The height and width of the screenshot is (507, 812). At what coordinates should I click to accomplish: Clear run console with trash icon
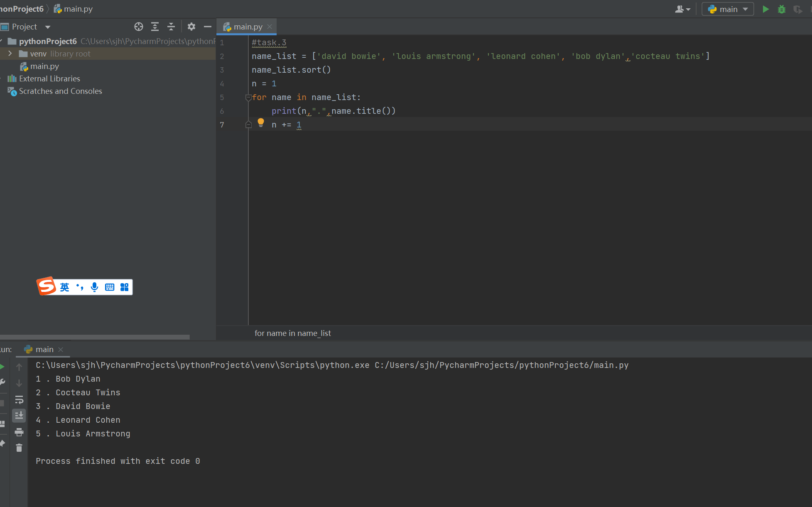click(19, 448)
